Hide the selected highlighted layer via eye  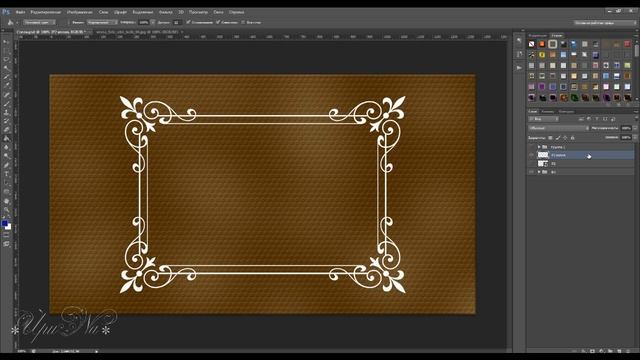[531, 155]
